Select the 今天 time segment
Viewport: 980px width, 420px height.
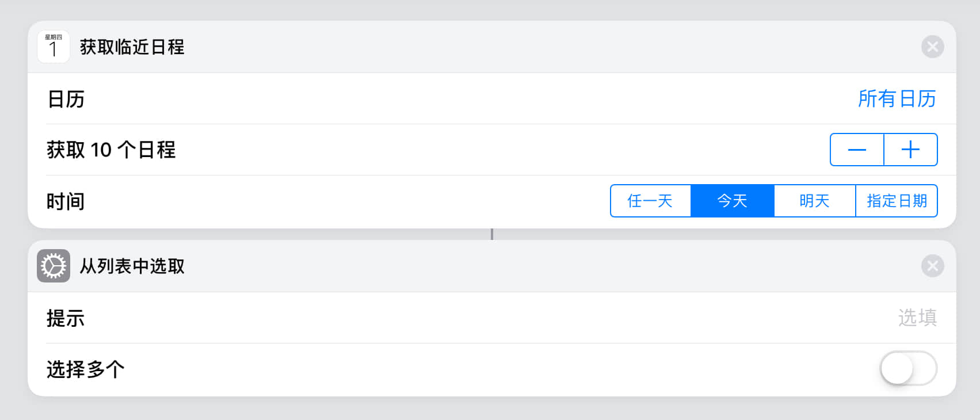click(732, 201)
